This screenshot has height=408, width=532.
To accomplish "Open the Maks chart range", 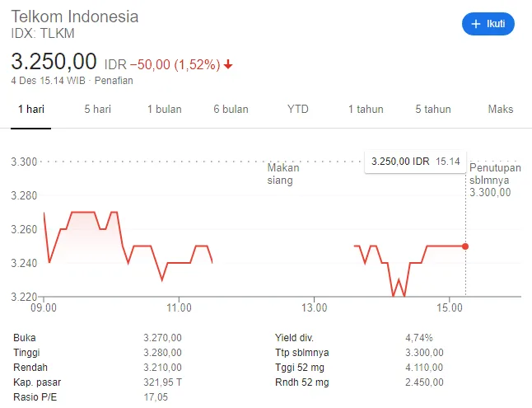I will click(500, 110).
